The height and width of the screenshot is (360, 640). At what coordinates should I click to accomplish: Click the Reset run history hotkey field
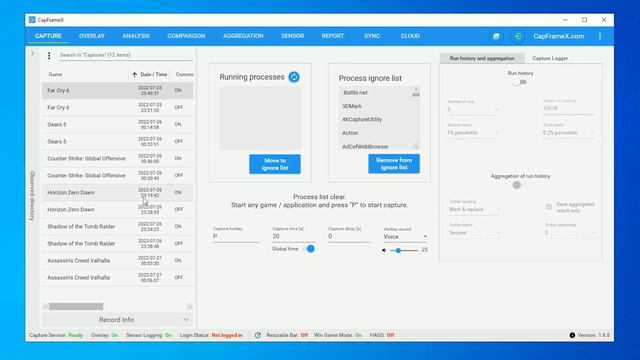coord(568,109)
